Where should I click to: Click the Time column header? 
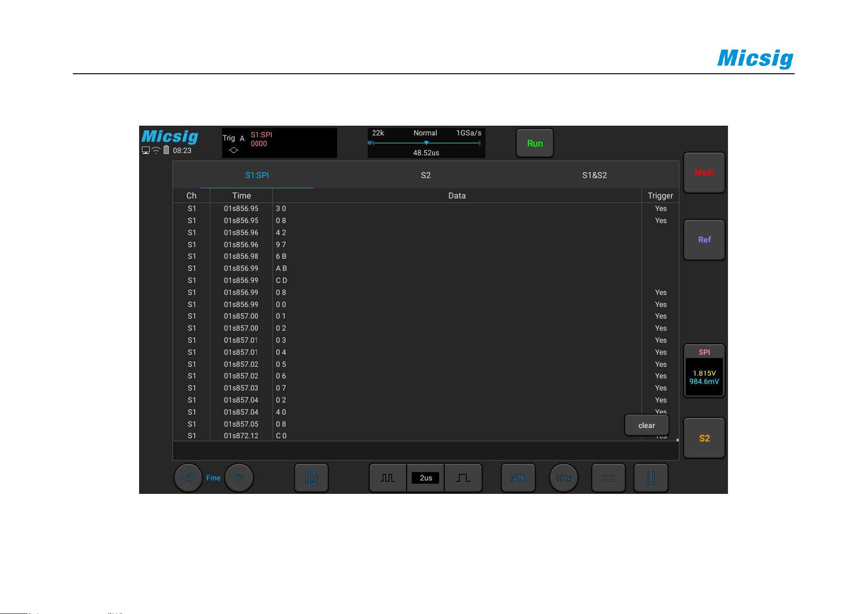coord(242,196)
